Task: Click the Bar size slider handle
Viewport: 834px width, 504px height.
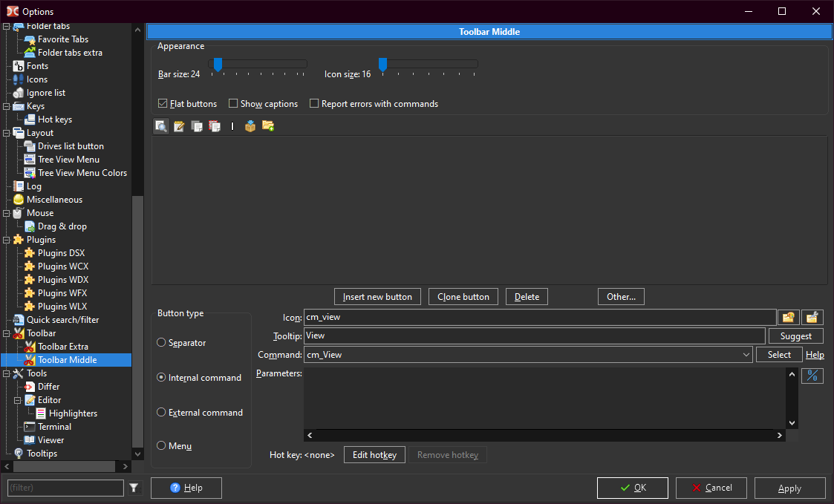Action: pos(218,65)
